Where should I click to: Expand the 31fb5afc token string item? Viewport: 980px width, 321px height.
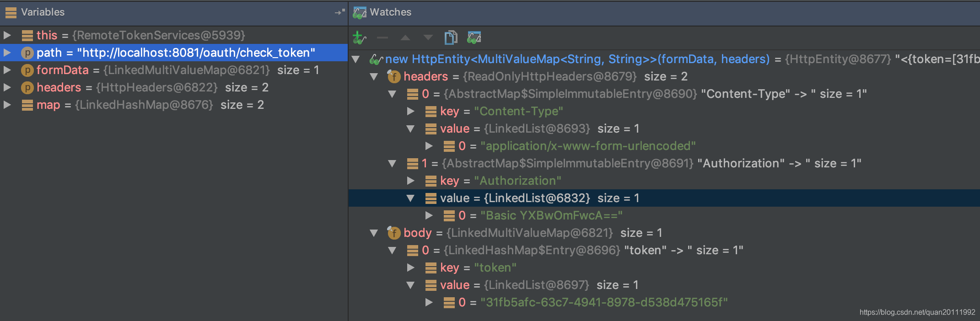coord(429,302)
